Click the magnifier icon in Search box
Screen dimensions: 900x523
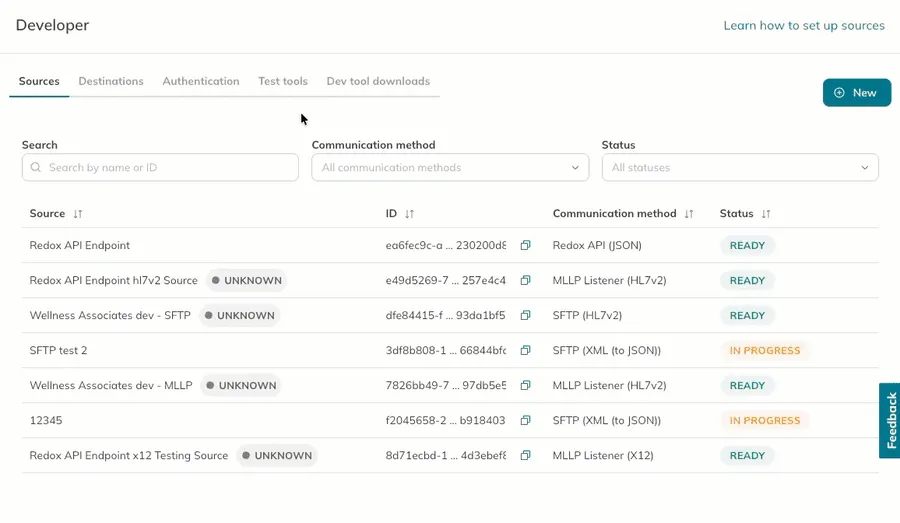36,167
